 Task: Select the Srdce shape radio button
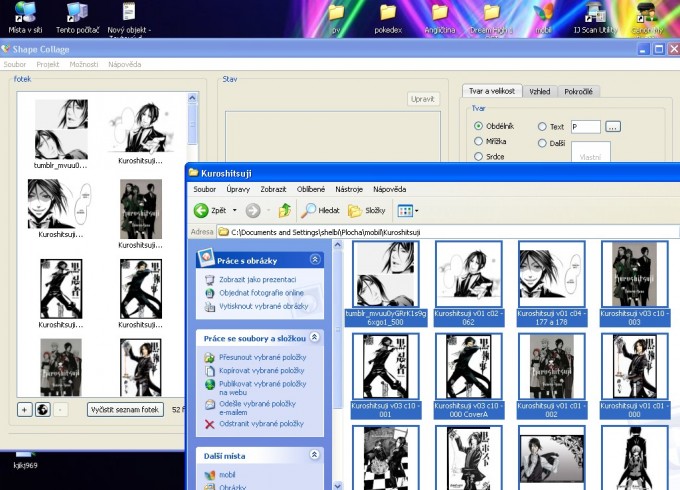click(478, 157)
